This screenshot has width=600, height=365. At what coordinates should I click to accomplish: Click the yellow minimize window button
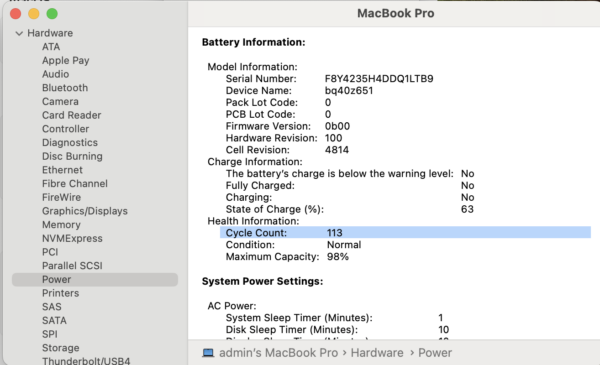click(34, 14)
